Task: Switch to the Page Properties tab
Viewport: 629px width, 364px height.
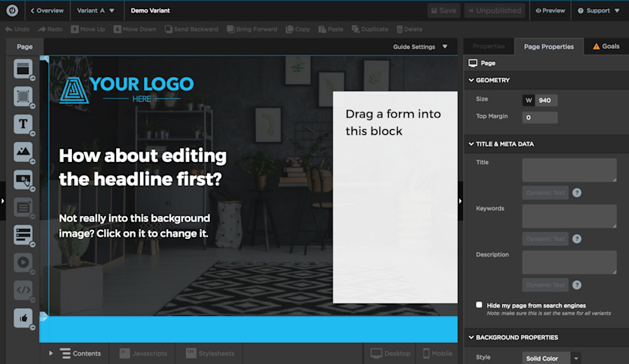Action: click(x=549, y=47)
